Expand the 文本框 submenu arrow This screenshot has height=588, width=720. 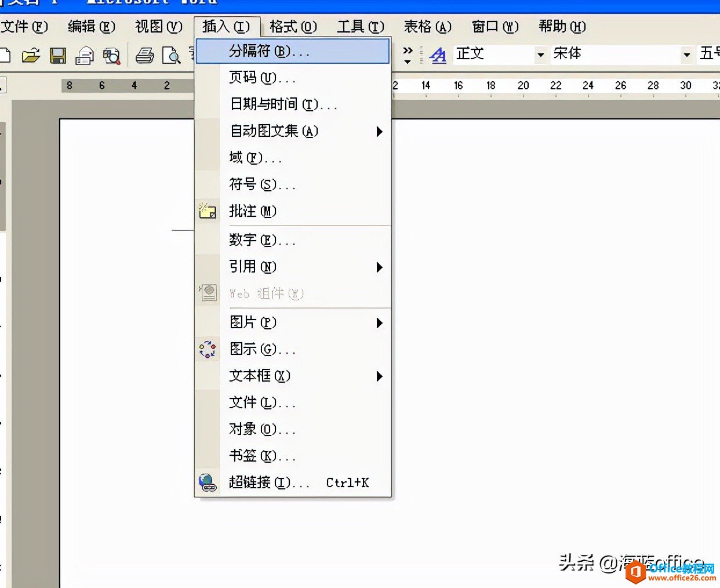[380, 376]
